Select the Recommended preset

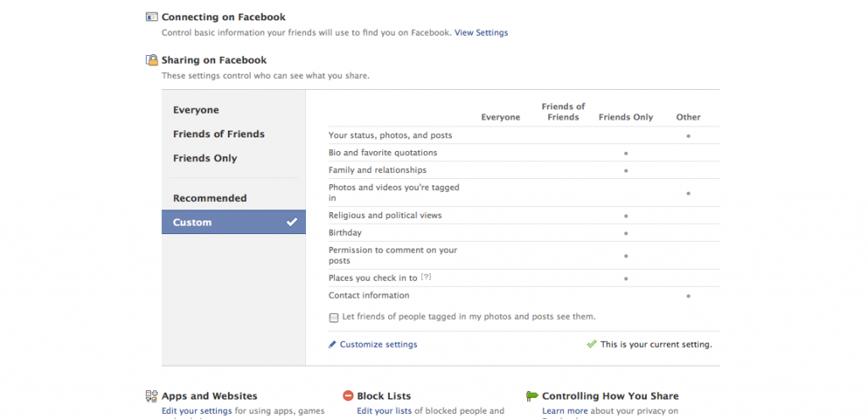(x=210, y=198)
